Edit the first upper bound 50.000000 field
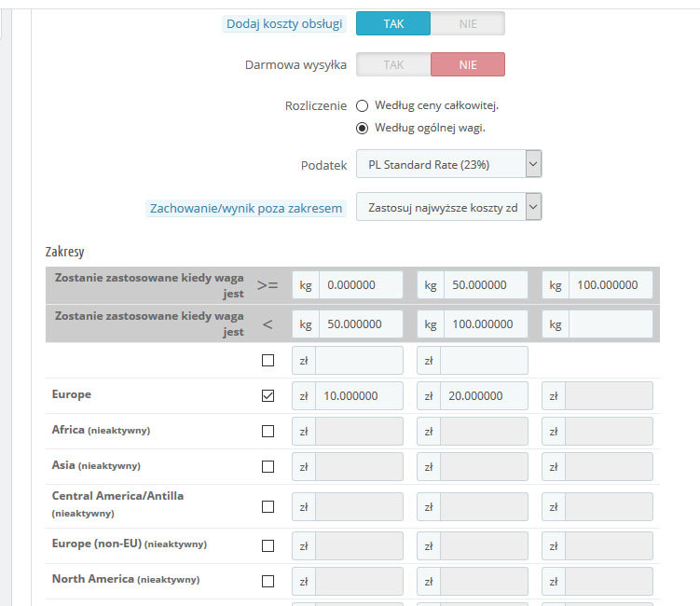 point(359,324)
